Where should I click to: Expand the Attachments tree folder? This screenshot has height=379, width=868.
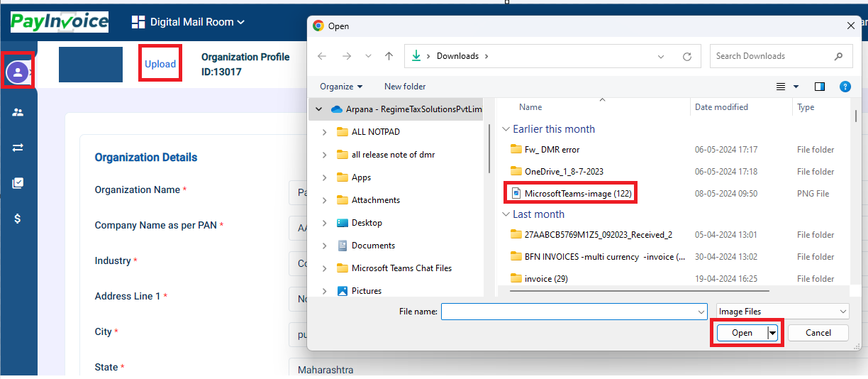[x=325, y=200]
